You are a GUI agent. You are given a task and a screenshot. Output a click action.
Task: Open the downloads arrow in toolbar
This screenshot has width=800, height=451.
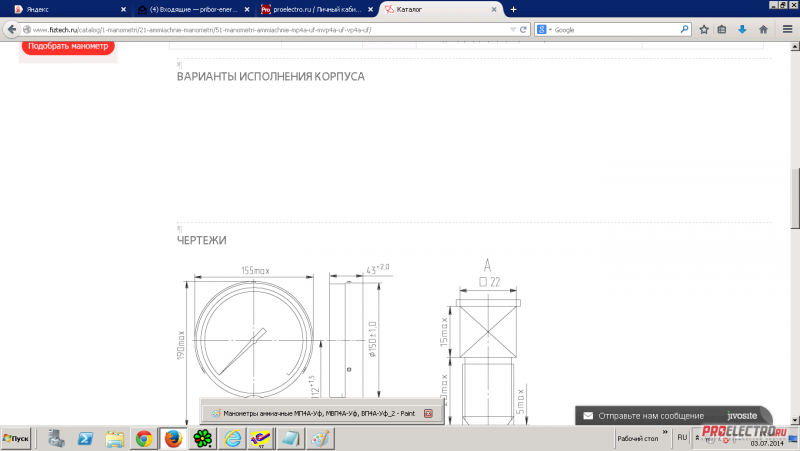(x=742, y=30)
